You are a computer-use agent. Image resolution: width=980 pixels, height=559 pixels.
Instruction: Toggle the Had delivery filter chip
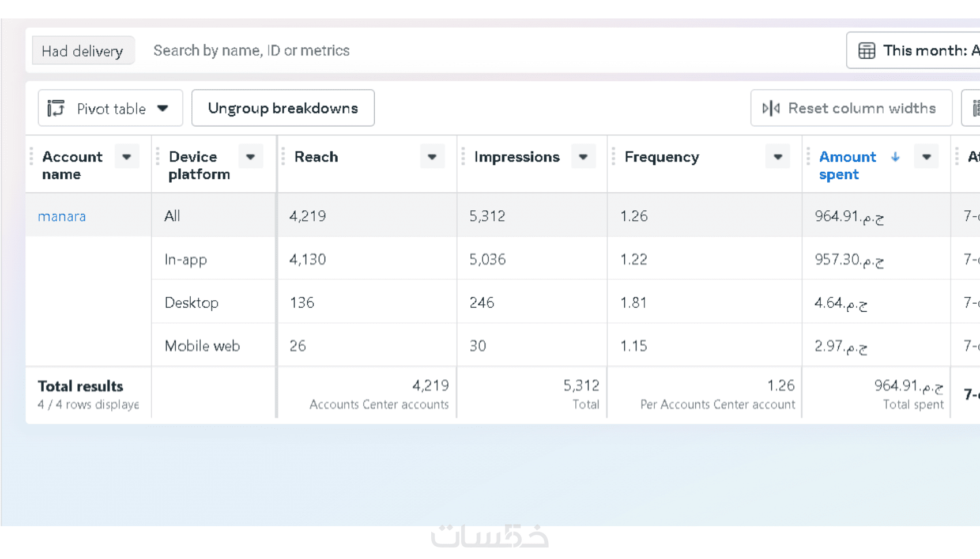tap(82, 51)
